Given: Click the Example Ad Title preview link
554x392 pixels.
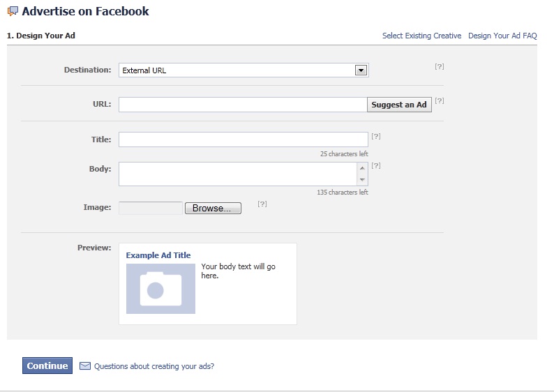Looking at the screenshot, I should pyautogui.click(x=158, y=255).
